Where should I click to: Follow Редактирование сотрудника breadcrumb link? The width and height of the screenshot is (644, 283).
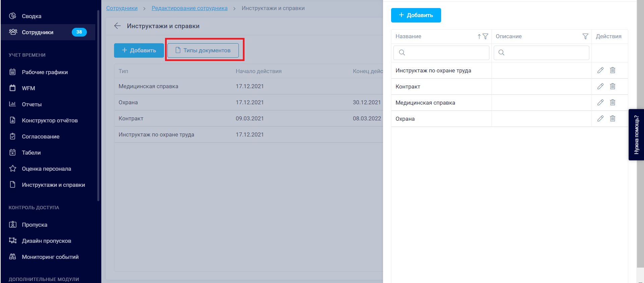pyautogui.click(x=190, y=8)
